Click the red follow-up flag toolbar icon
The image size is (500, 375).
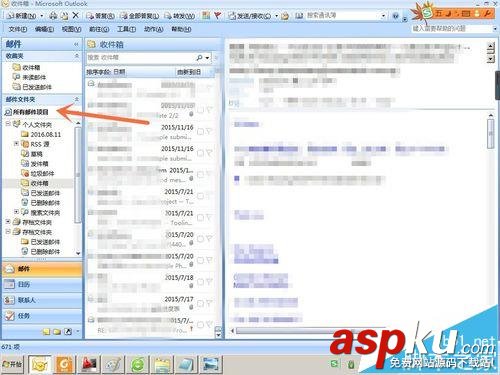[x=218, y=15]
